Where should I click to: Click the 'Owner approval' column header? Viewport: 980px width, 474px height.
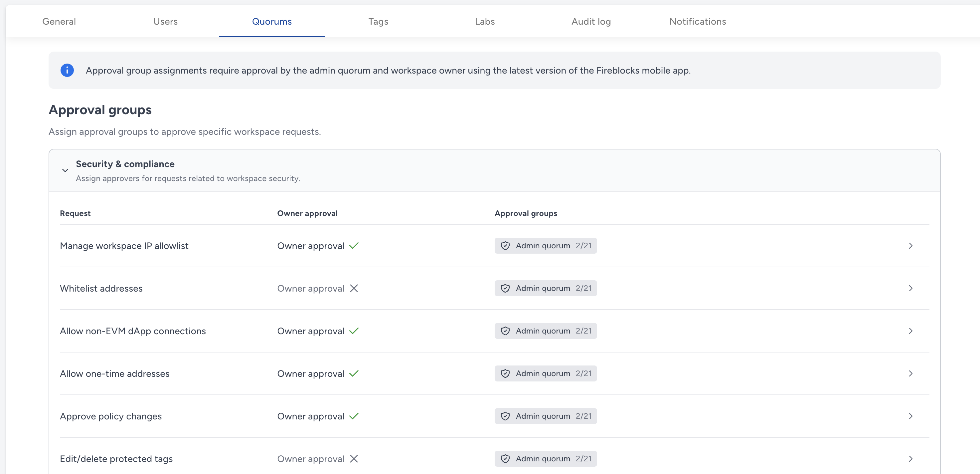click(x=307, y=214)
